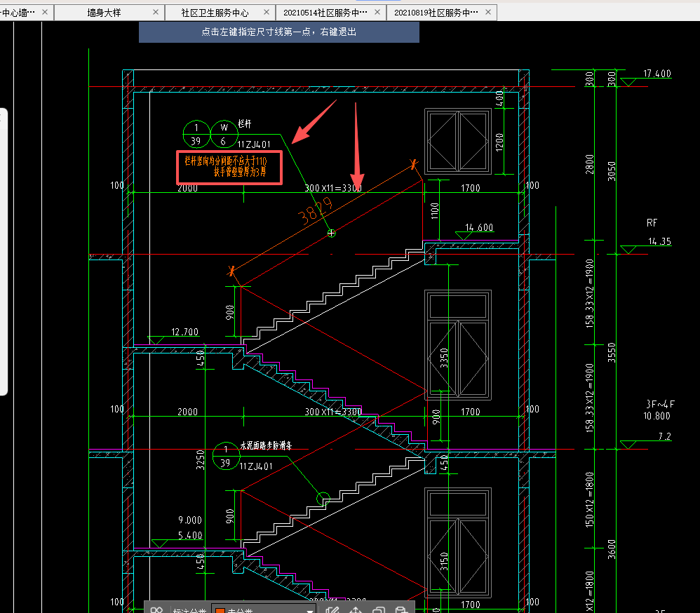Image resolution: width=700 pixels, height=613 pixels.
Task: Click the 400 dimension above the top window
Action: 499,99
